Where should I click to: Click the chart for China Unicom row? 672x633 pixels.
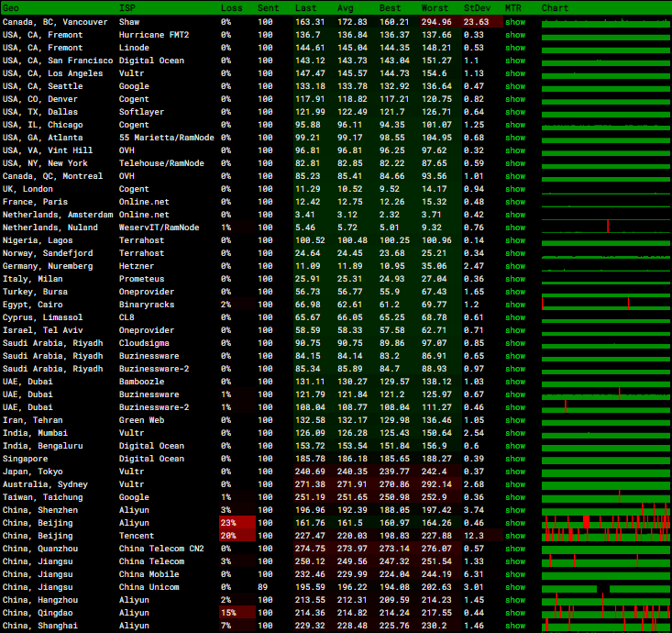click(605, 587)
